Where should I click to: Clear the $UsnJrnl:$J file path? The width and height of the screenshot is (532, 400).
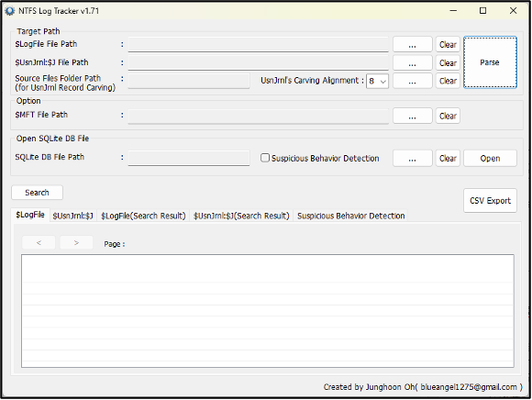(448, 62)
